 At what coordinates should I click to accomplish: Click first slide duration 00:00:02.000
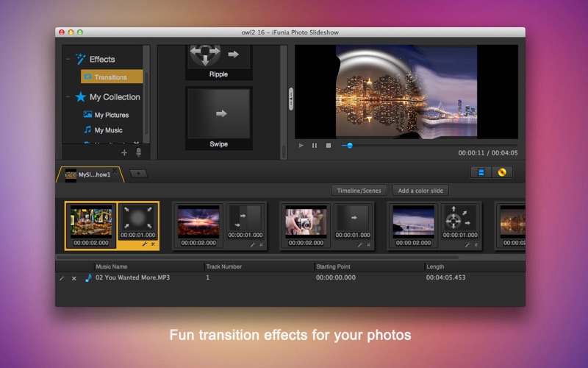point(91,243)
